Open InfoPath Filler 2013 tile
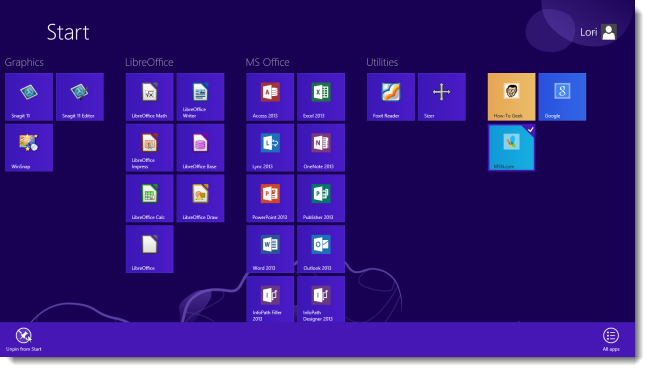650x372 pixels. pyautogui.click(x=270, y=299)
